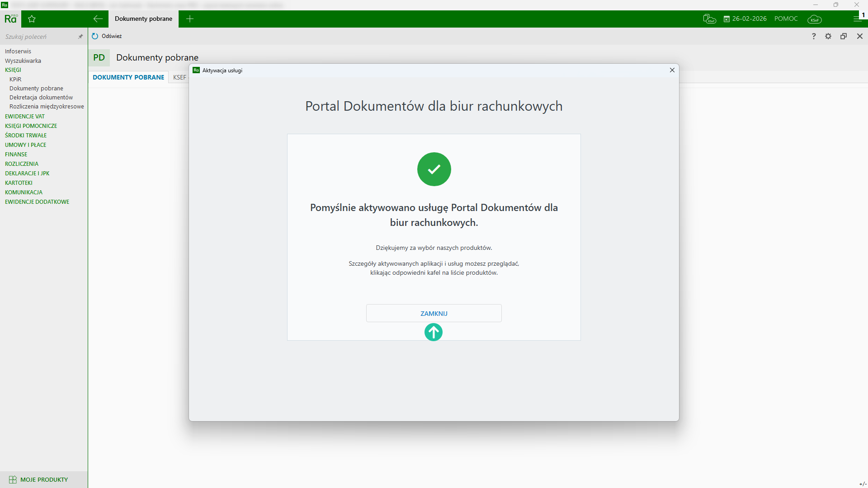Viewport: 868px width, 488px height.
Task: Switch to the KSEF tab
Action: coord(179,77)
